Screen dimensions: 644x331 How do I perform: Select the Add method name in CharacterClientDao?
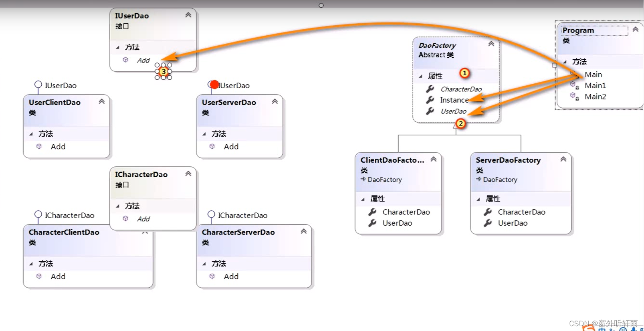tap(58, 276)
